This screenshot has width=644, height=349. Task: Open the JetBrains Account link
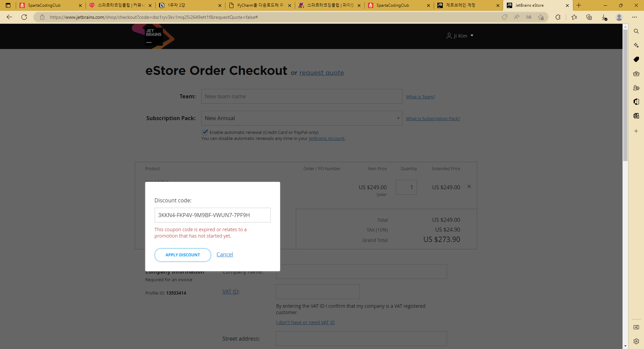[x=327, y=139]
